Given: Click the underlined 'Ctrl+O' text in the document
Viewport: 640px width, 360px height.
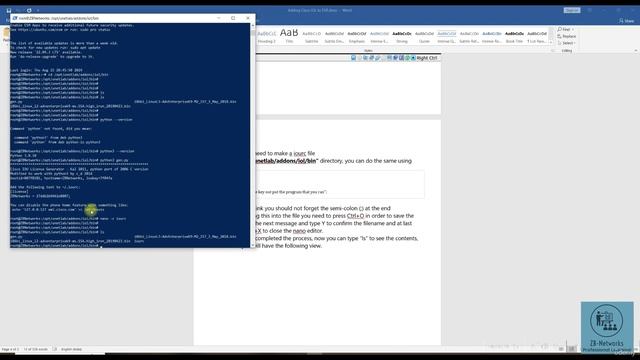Looking at the screenshot, I should click(355, 216).
